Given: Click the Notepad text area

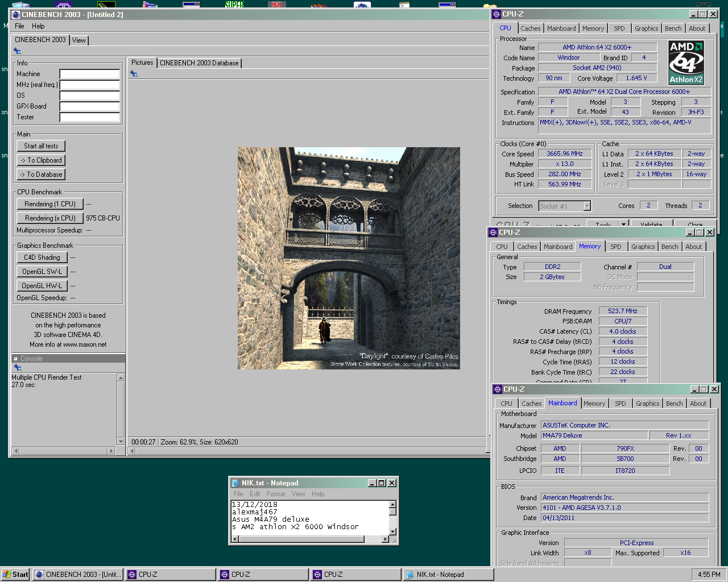Looking at the screenshot, I should [x=310, y=518].
